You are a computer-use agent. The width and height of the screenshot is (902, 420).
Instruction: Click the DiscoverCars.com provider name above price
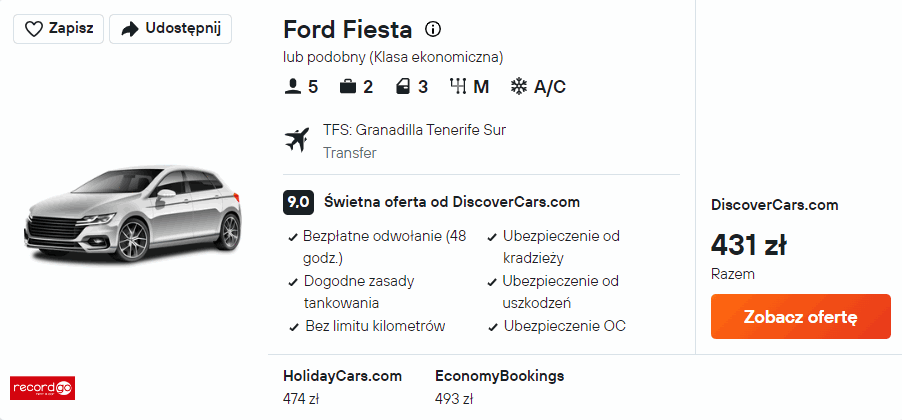(774, 205)
